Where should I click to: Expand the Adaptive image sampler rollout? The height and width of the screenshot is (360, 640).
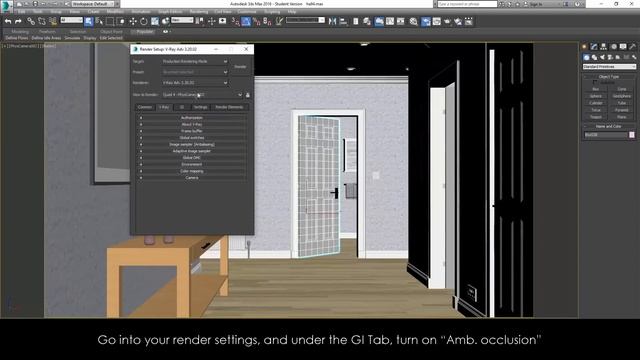coord(191,151)
